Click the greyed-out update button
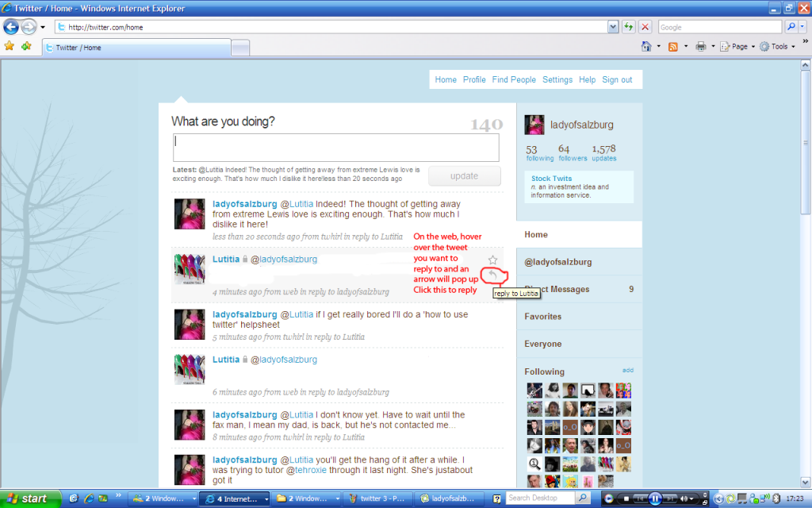The width and height of the screenshot is (812, 508). tap(465, 176)
